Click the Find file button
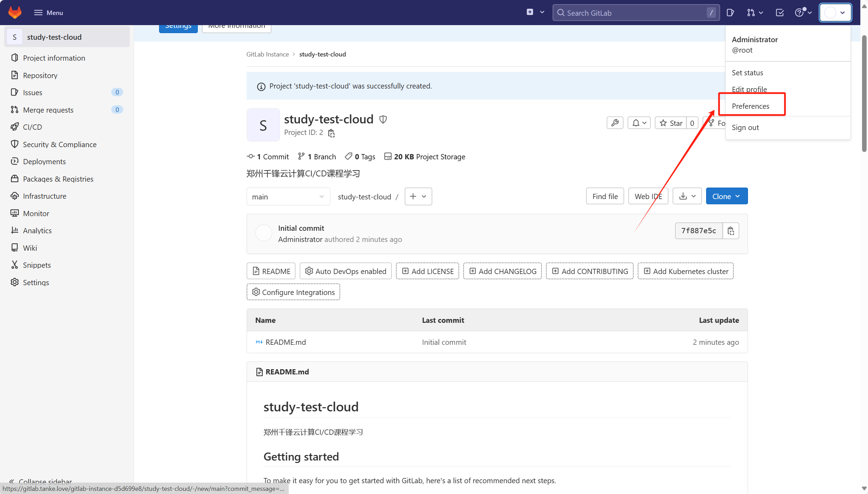868x494 pixels. pos(605,196)
